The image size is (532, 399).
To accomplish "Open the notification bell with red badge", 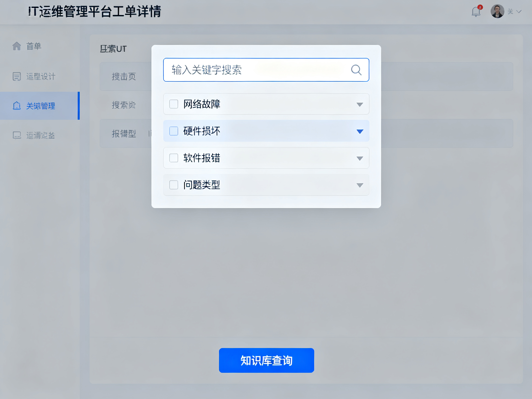I will click(476, 11).
